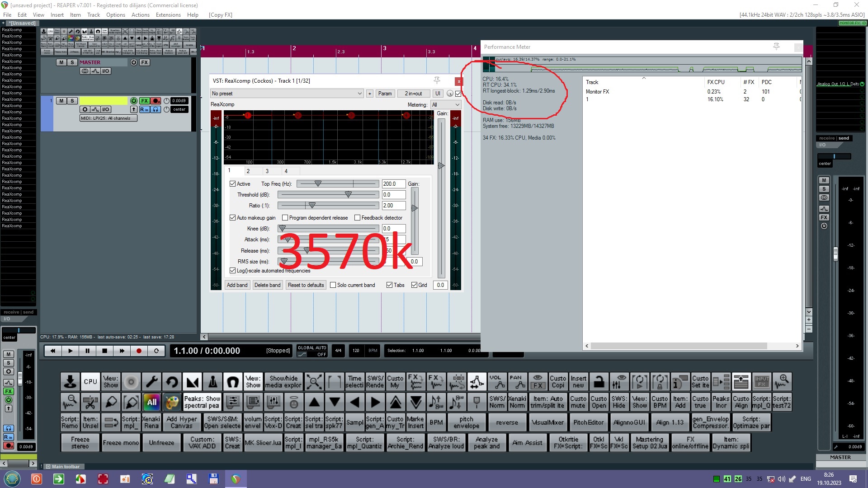Click the padlock icon in toolbar
The image size is (868, 488).
(599, 382)
